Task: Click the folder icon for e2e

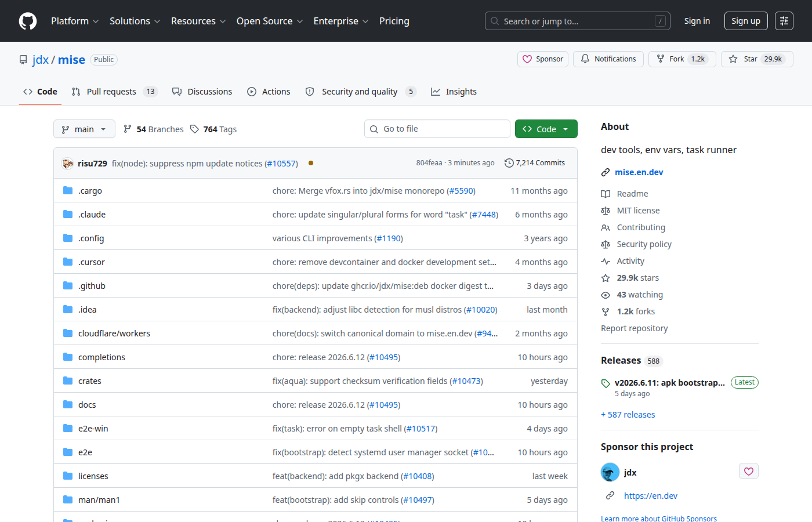Action: (68, 452)
